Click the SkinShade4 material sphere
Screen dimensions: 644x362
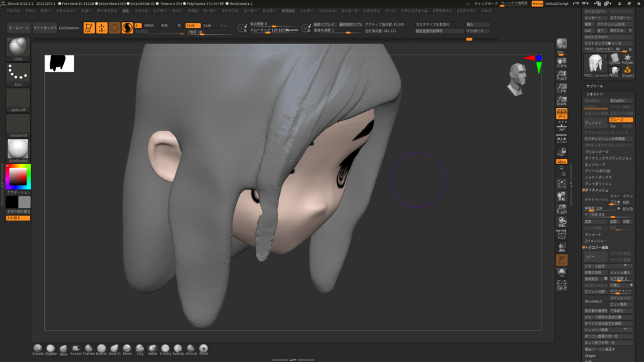(18, 150)
